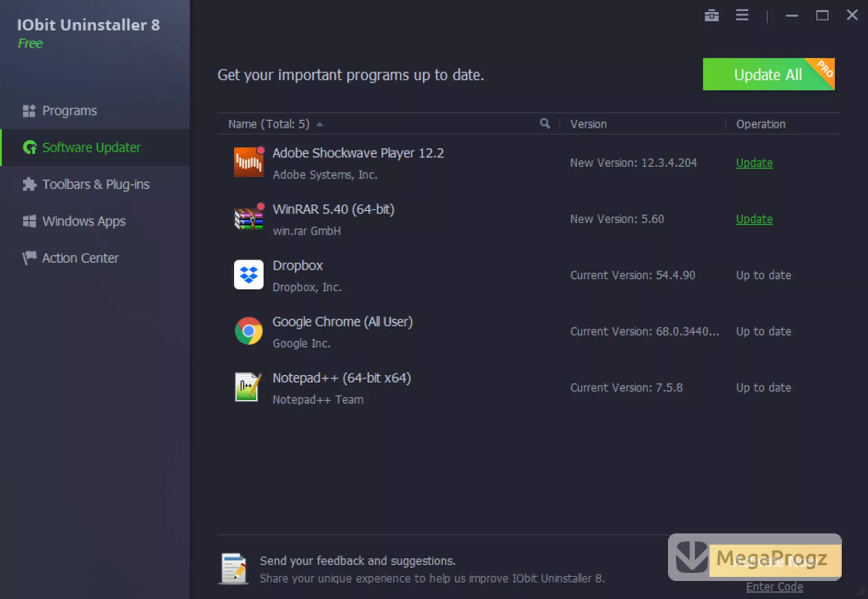Click Up to date status for Notepad++

click(x=763, y=387)
